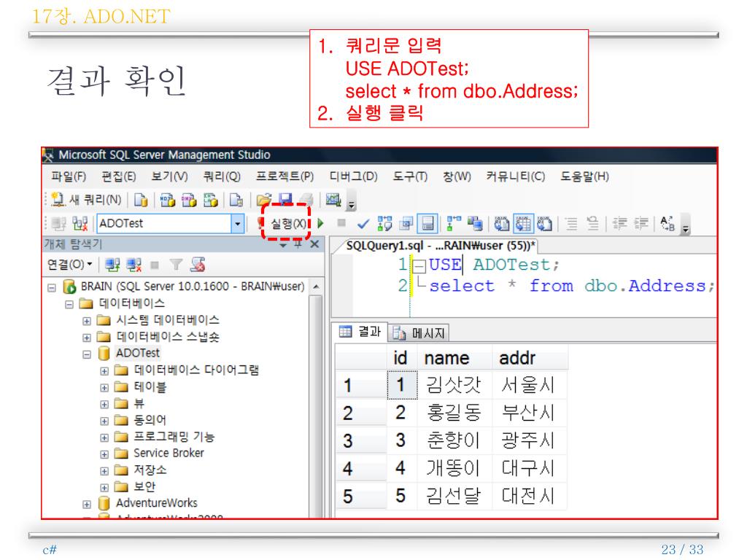747x560 pixels.
Task: Click the Change Connection icon
Action: (80, 223)
